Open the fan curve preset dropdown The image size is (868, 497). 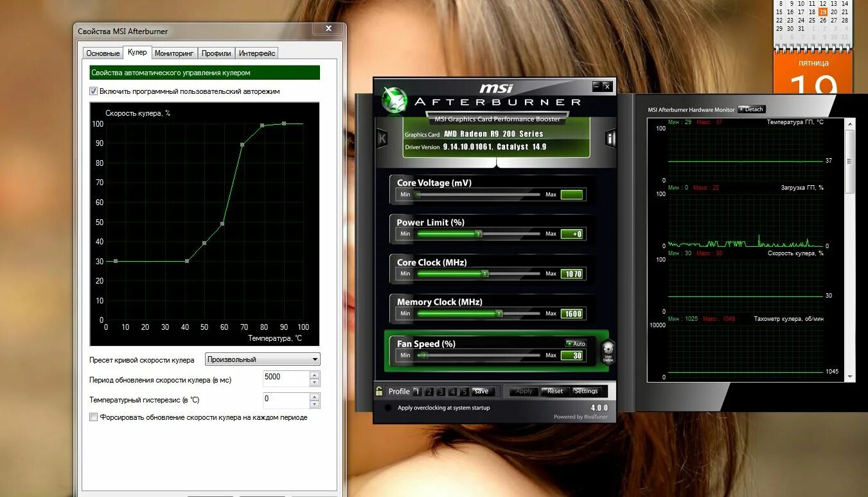click(262, 359)
